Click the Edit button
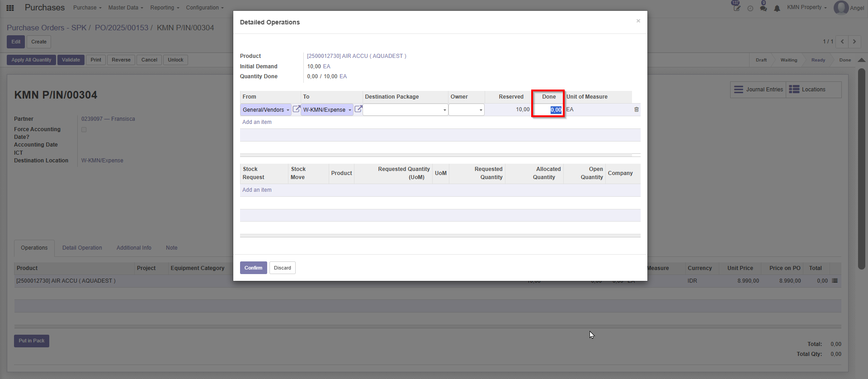 point(16,42)
